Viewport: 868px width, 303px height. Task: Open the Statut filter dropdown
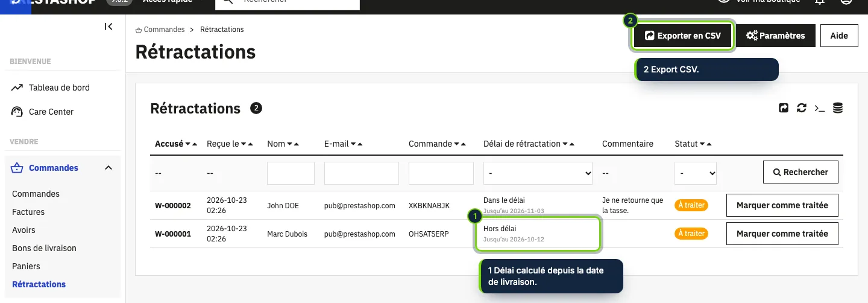pyautogui.click(x=695, y=173)
